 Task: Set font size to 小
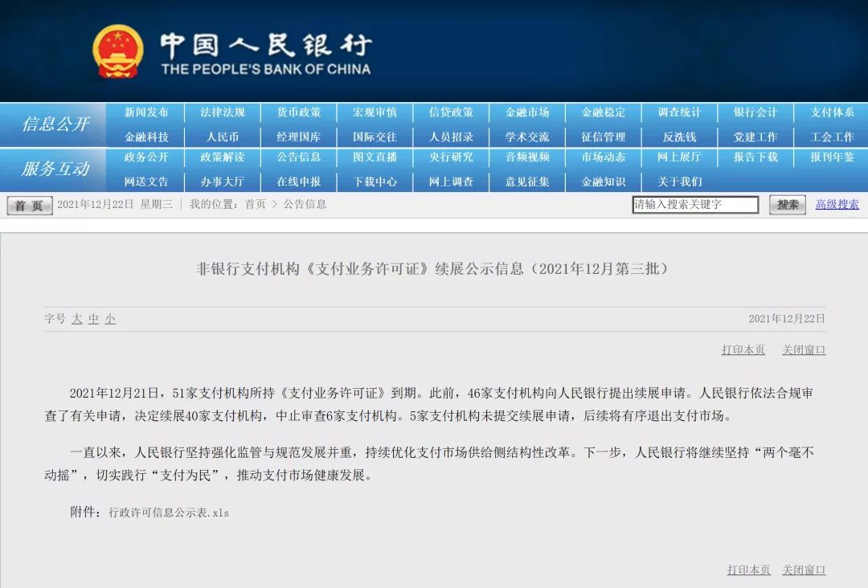[x=110, y=319]
